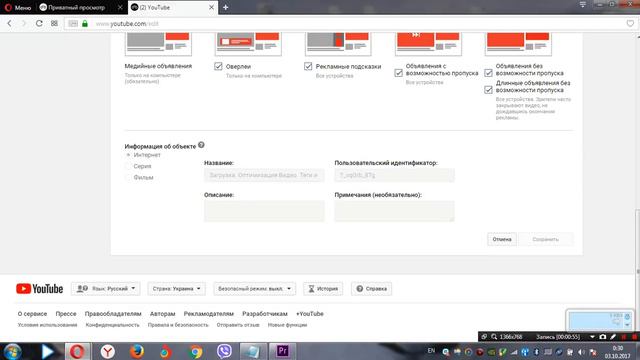Open the Страна: Украина dropdown
Image resolution: width=640 pixels, height=360 pixels.
tap(176, 289)
